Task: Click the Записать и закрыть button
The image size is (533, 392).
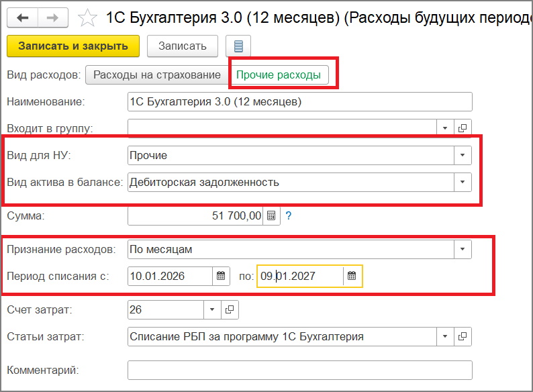Action: [73, 46]
